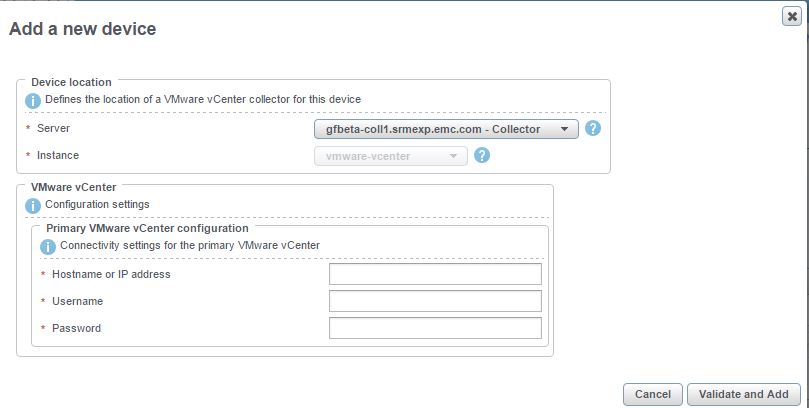This screenshot has width=809, height=408.
Task: Click the Server dropdown arrow
Action: tap(564, 129)
